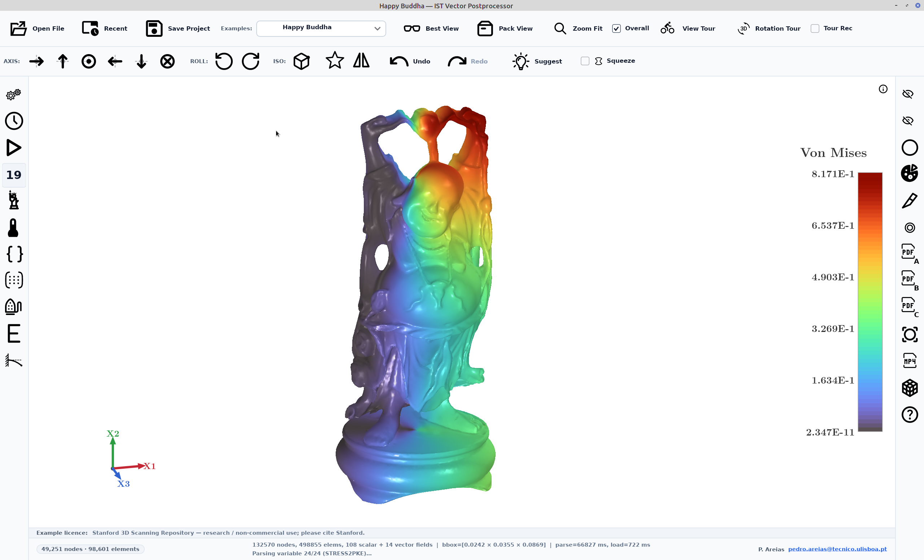Click the 3D cube mesh icon

[x=909, y=388]
